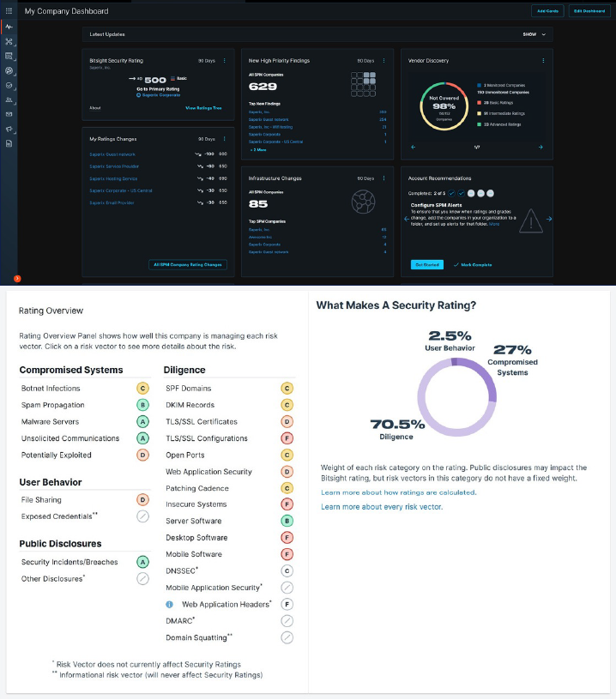Go to next Vendor Discovery slide arrow
616x700 pixels.
[x=541, y=147]
